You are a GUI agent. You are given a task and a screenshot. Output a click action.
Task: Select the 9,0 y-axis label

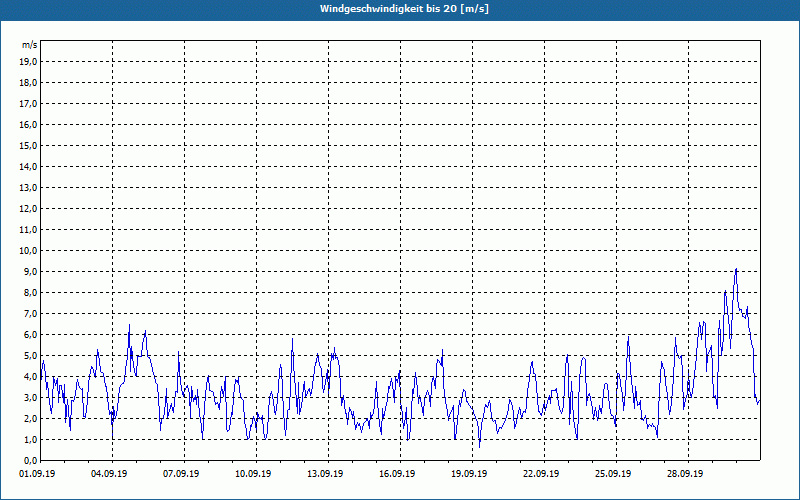click(x=31, y=271)
